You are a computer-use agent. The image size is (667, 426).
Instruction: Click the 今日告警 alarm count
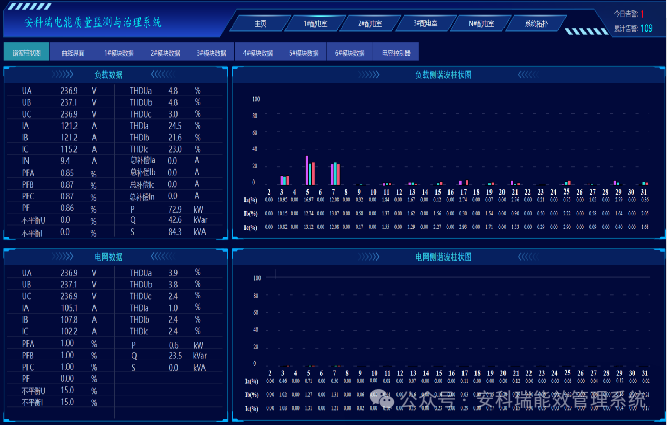click(x=642, y=14)
